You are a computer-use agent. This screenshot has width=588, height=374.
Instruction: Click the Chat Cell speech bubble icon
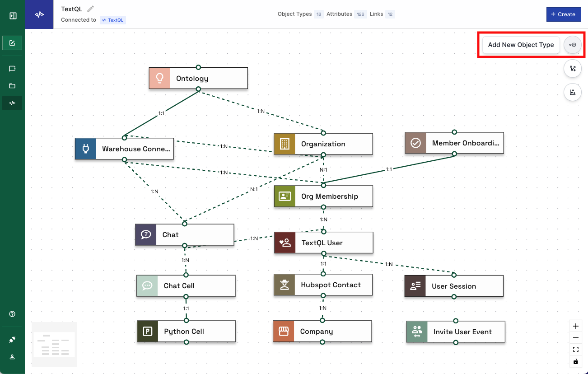click(x=147, y=285)
